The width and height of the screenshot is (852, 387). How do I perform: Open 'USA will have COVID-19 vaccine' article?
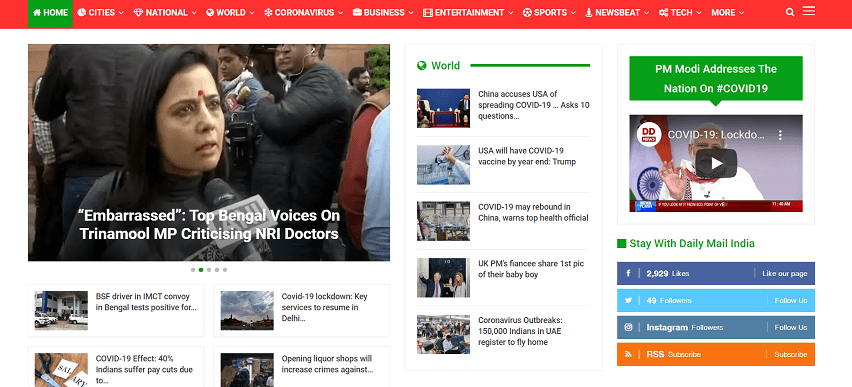(x=527, y=156)
